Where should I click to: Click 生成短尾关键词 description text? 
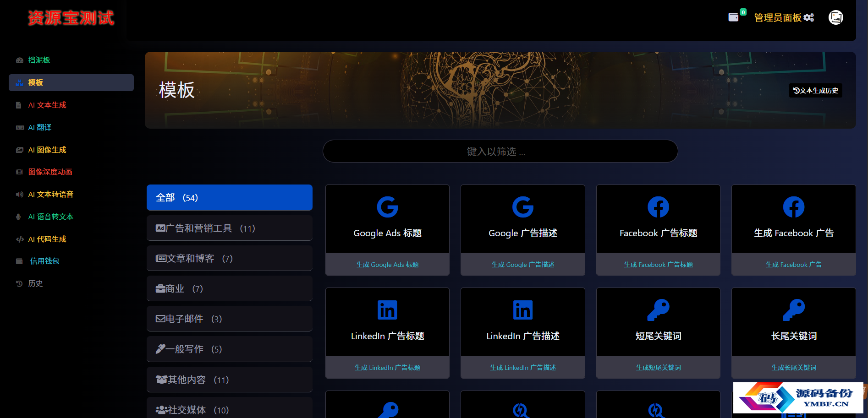pyautogui.click(x=658, y=368)
